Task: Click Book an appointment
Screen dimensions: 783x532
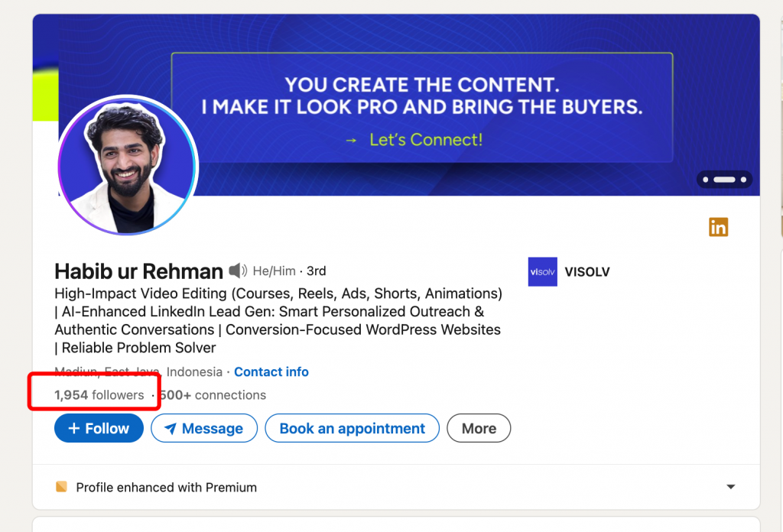Action: click(352, 428)
